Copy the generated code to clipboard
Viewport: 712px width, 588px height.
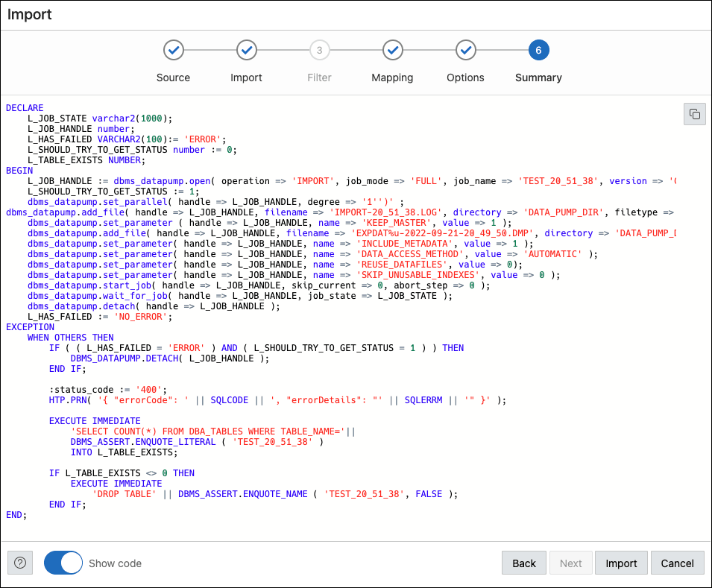[x=694, y=114]
